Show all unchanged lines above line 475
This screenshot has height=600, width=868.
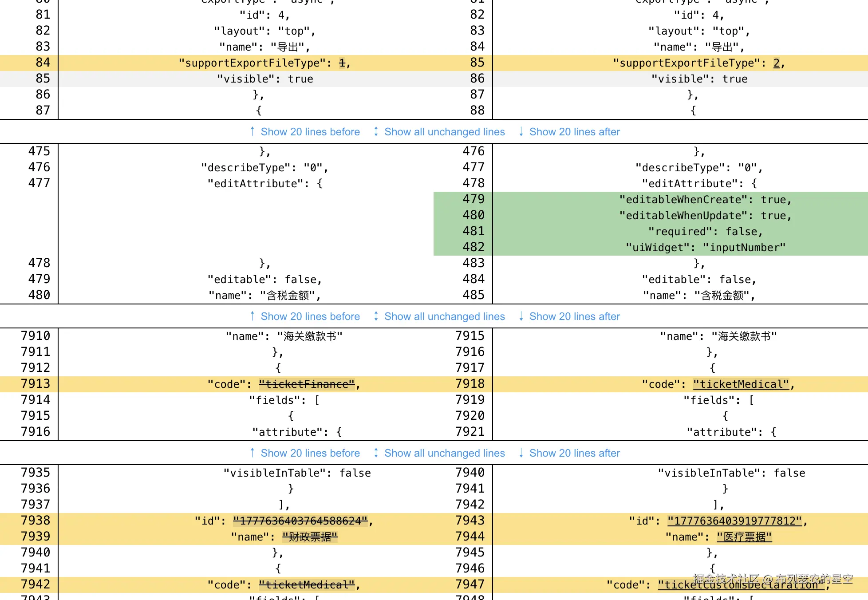tap(444, 132)
